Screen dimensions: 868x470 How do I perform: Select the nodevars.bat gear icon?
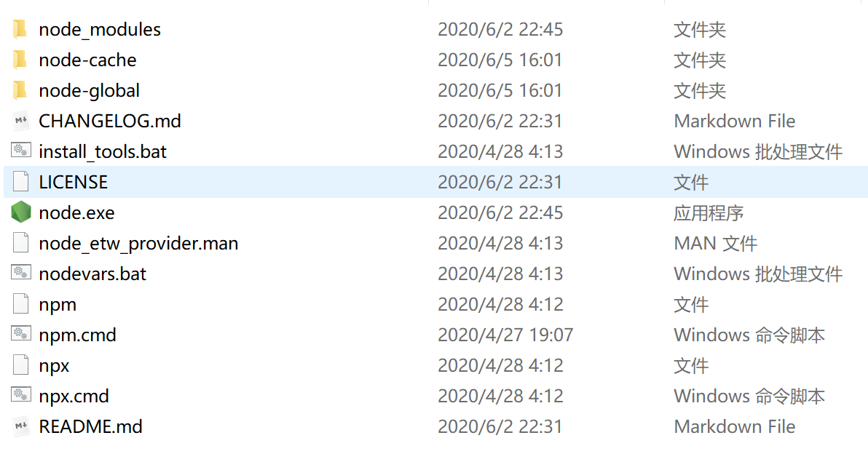point(21,273)
